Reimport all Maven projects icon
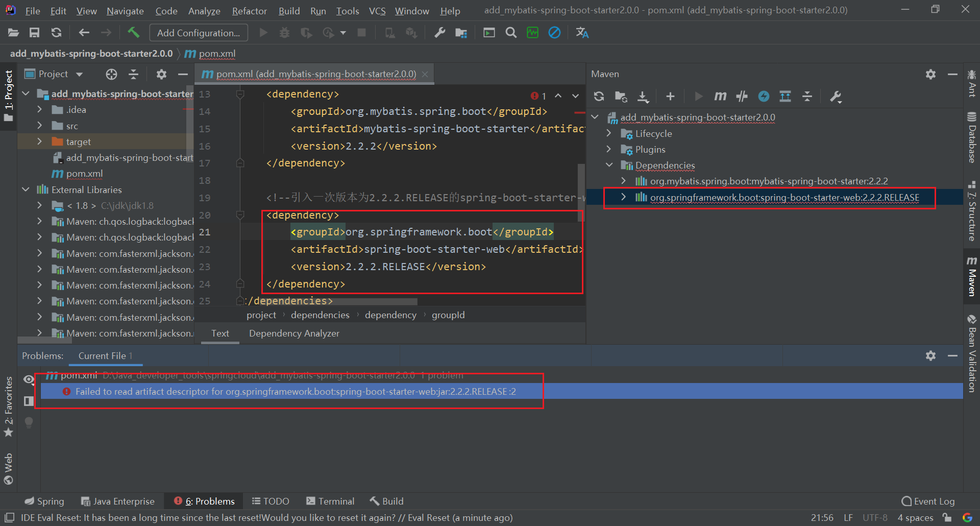This screenshot has width=980, height=526. [x=599, y=97]
